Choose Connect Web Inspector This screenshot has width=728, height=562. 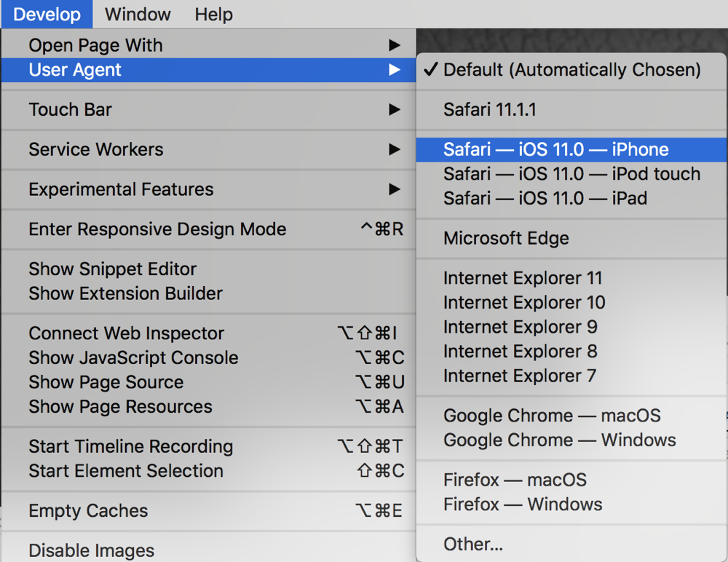(208, 333)
